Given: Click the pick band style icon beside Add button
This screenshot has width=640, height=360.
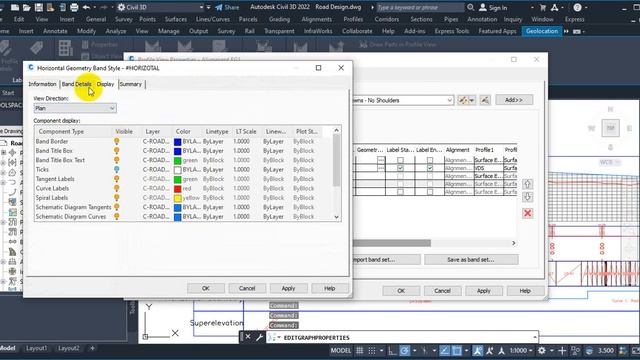Looking at the screenshot, I should (485, 100).
